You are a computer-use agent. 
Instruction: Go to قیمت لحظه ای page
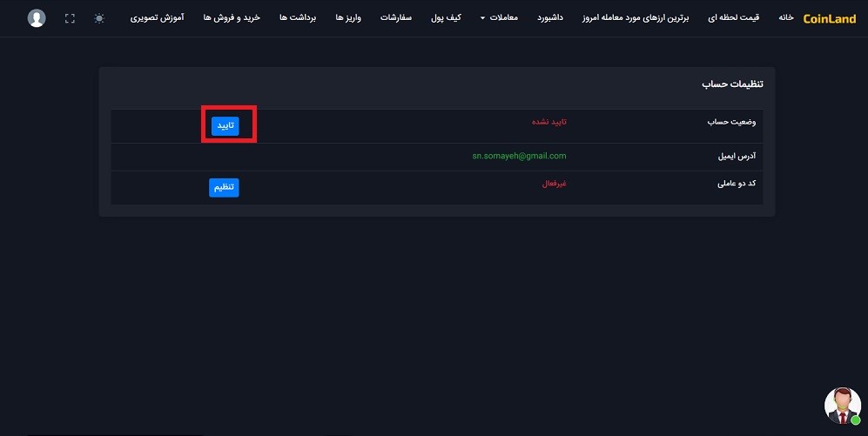(733, 17)
